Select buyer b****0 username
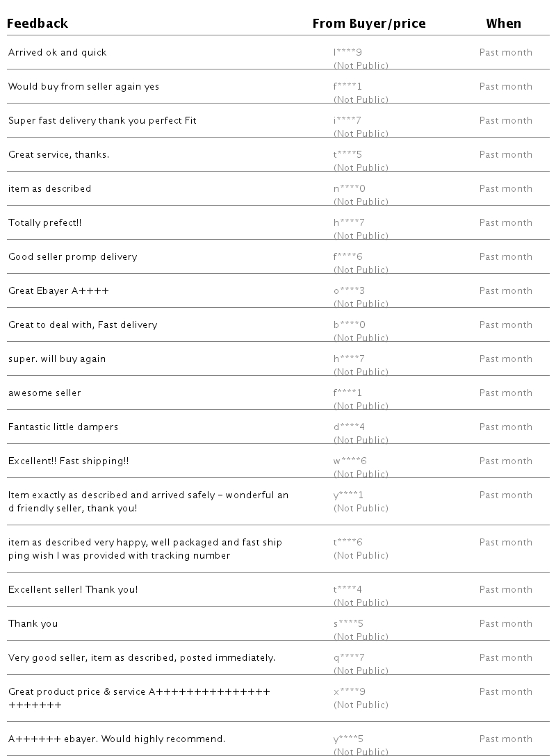 [x=349, y=325]
